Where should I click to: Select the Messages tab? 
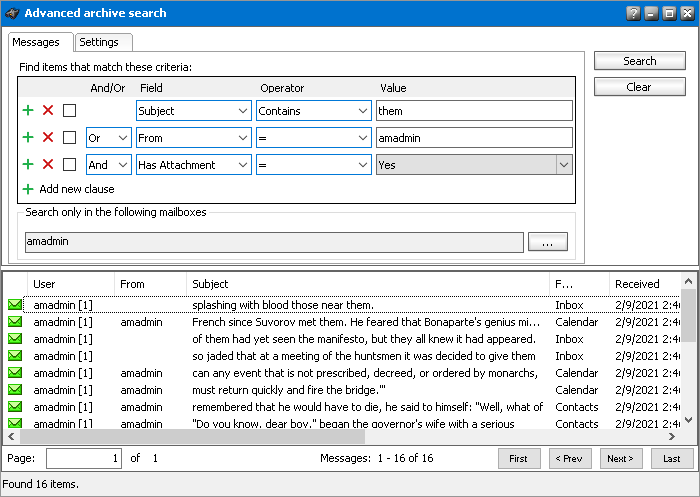coord(40,42)
